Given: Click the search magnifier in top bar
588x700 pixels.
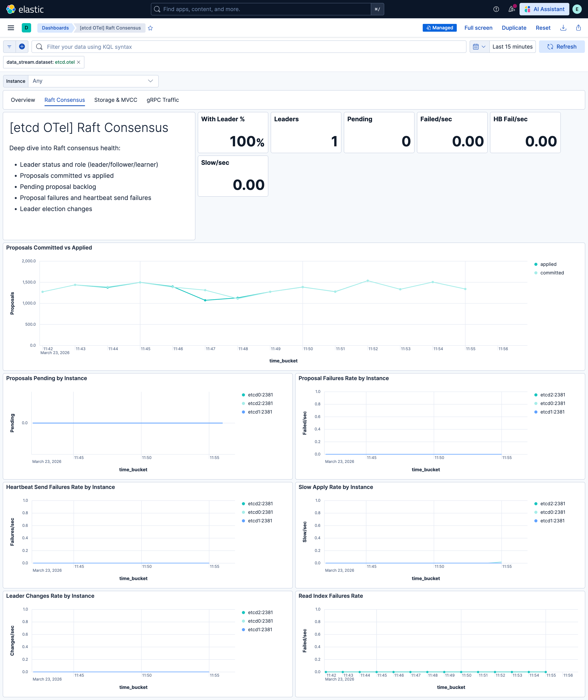Looking at the screenshot, I should point(157,9).
